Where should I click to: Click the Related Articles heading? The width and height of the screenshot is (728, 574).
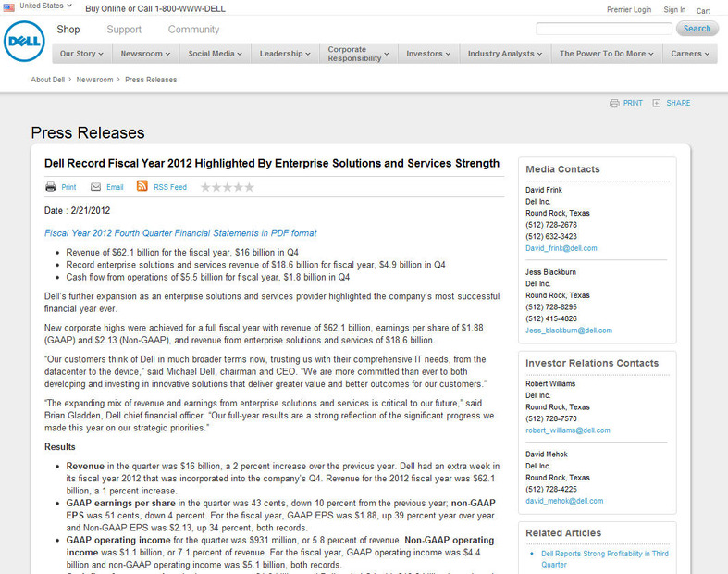coord(563,533)
